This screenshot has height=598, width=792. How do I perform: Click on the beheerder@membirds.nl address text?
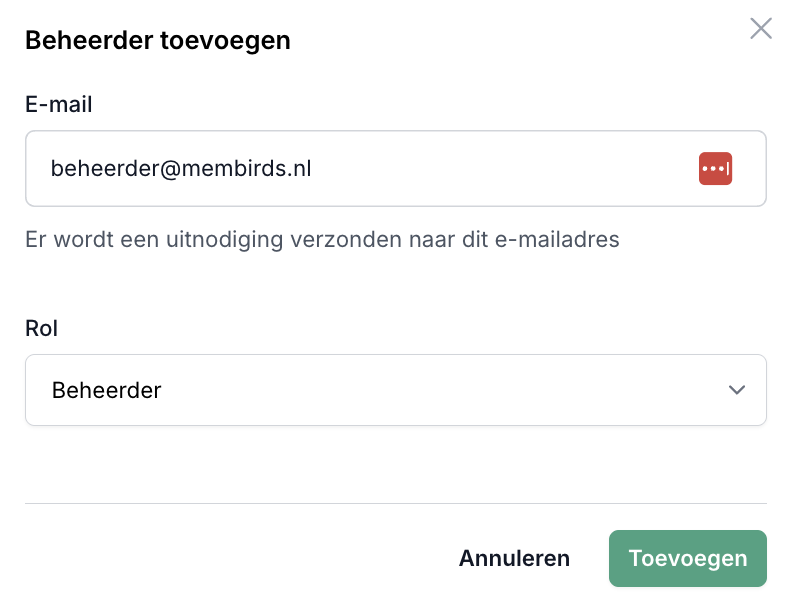[181, 169]
